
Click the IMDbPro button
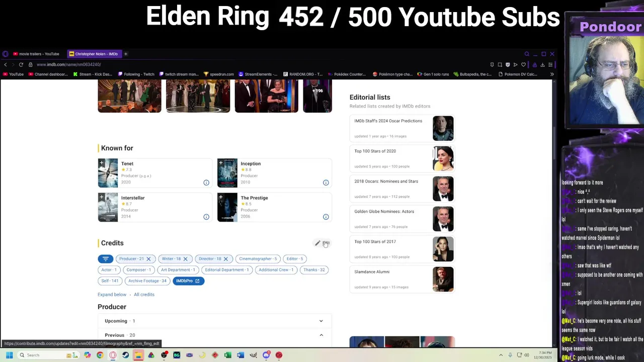coord(188,281)
